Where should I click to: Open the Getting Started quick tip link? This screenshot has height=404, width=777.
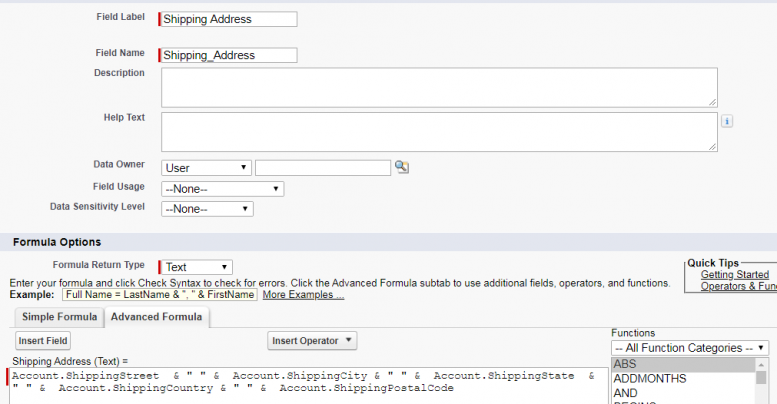734,275
